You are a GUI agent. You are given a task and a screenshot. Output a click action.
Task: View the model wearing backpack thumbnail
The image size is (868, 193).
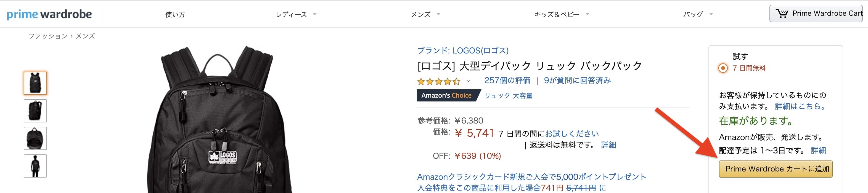35,166
